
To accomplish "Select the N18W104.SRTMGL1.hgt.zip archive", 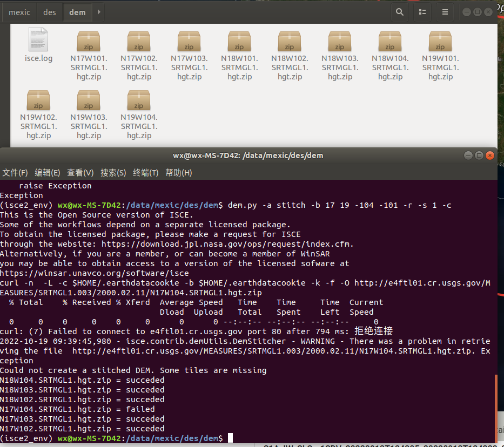I will point(389,41).
